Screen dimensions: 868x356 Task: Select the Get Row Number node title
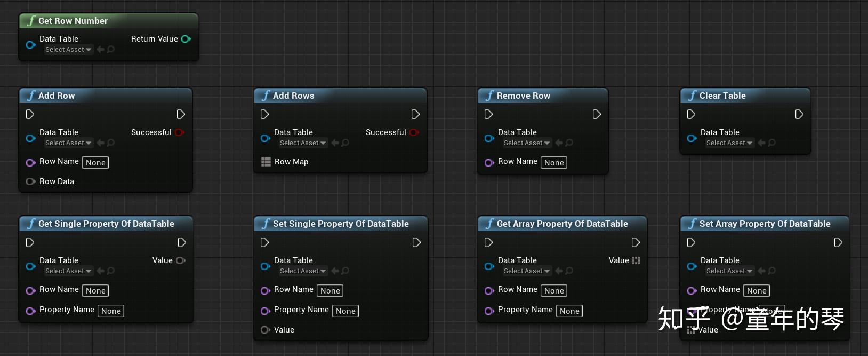[x=73, y=21]
